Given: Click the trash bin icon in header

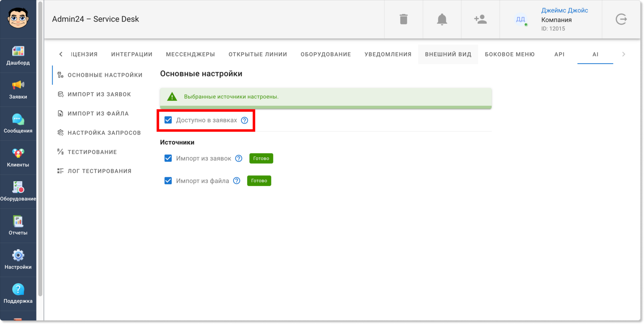Looking at the screenshot, I should coord(404,19).
